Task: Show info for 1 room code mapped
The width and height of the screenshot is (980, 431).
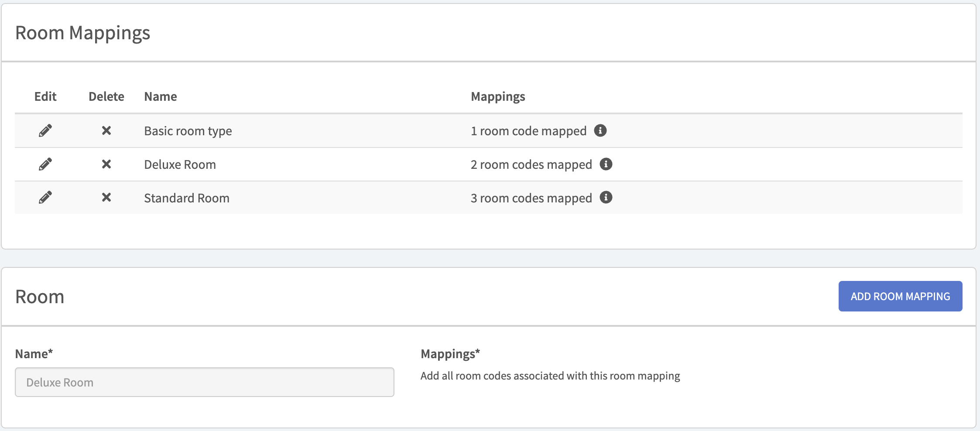Action: (x=600, y=130)
